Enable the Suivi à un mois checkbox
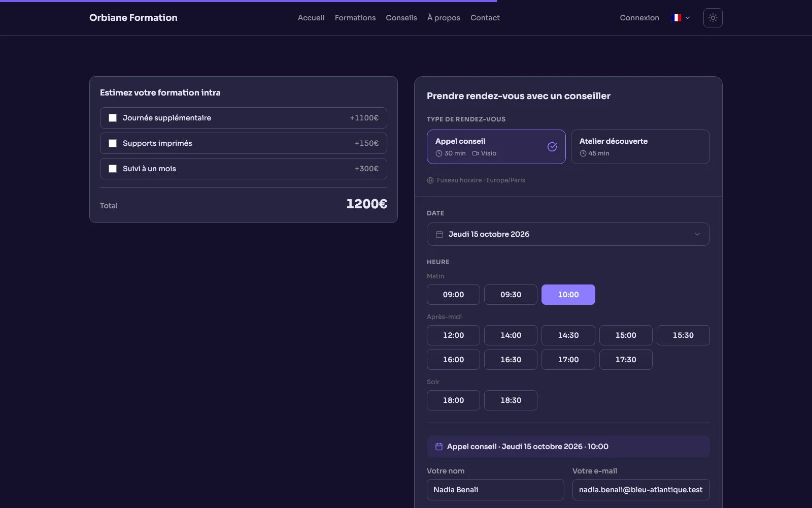This screenshot has height=508, width=812. tap(113, 169)
